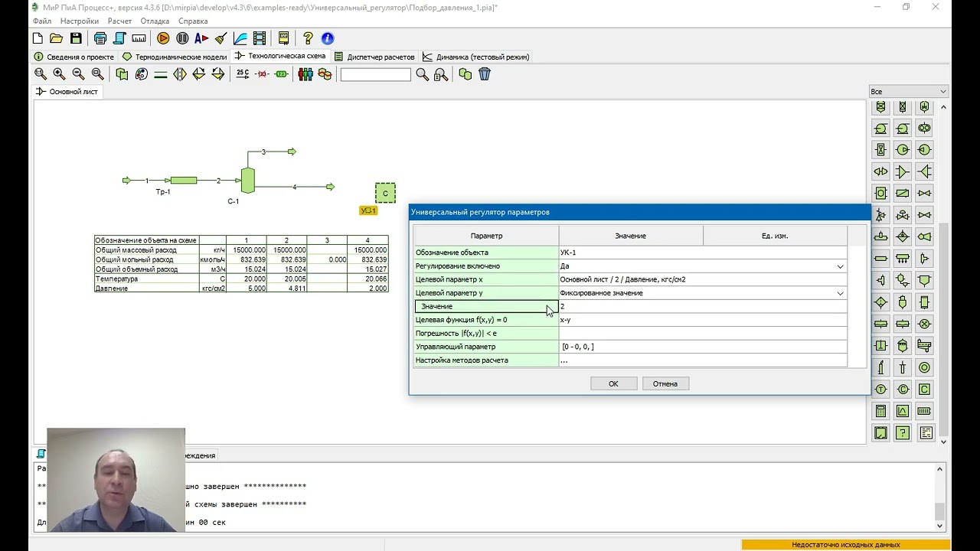Open the curve chart icon
980x551 pixels.
click(x=240, y=38)
